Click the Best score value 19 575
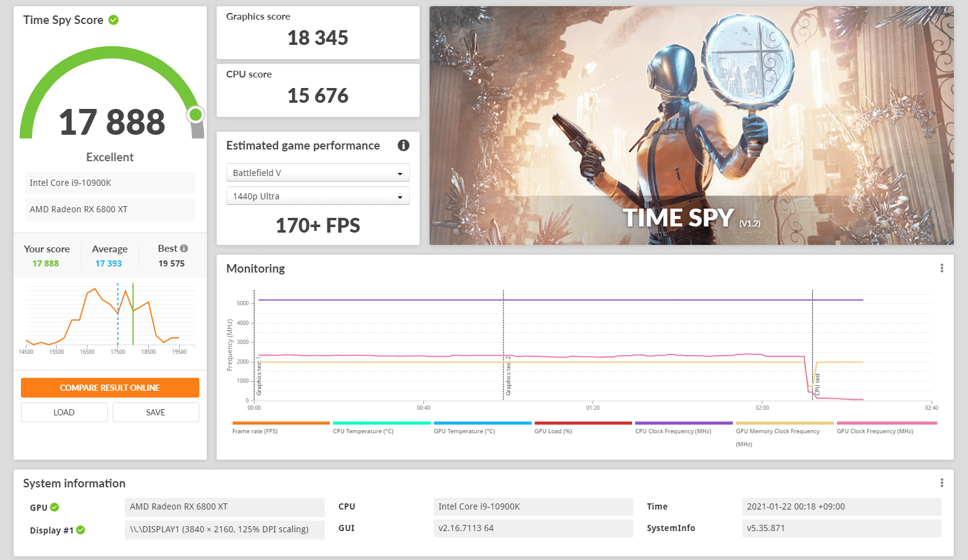This screenshot has width=968, height=560. (x=172, y=263)
